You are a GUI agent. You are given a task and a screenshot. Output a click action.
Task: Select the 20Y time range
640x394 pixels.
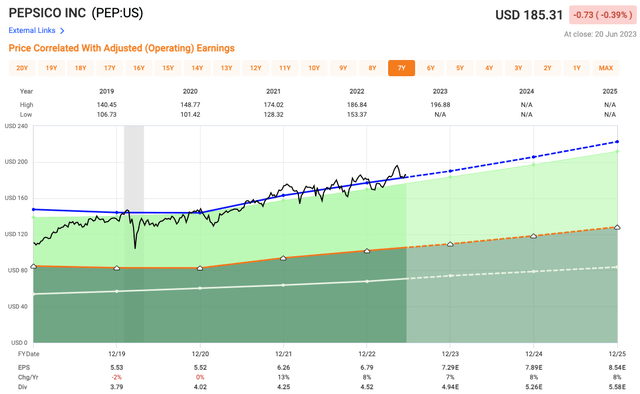[22, 68]
